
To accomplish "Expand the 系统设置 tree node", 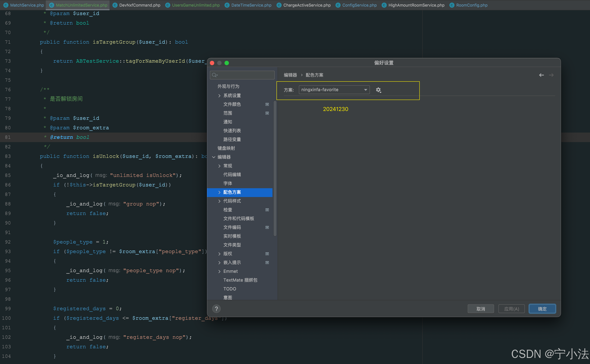I will click(x=220, y=96).
